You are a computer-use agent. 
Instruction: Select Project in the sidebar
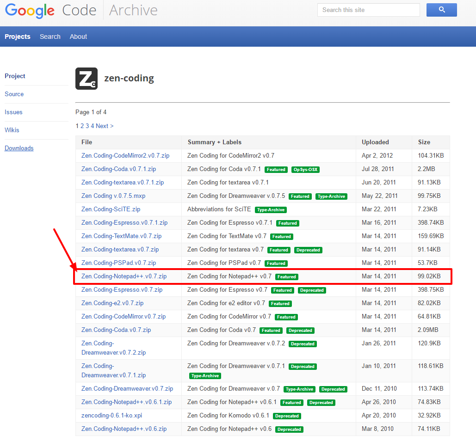pyautogui.click(x=15, y=76)
